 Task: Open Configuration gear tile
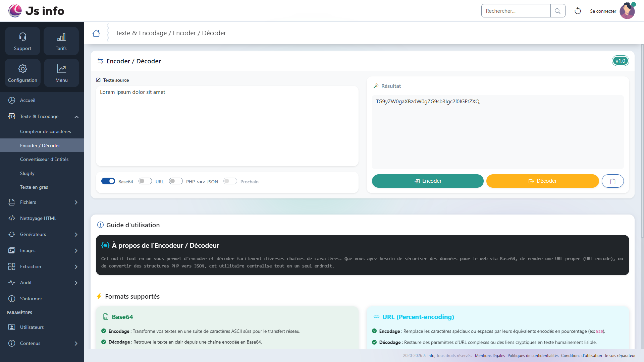pyautogui.click(x=22, y=73)
